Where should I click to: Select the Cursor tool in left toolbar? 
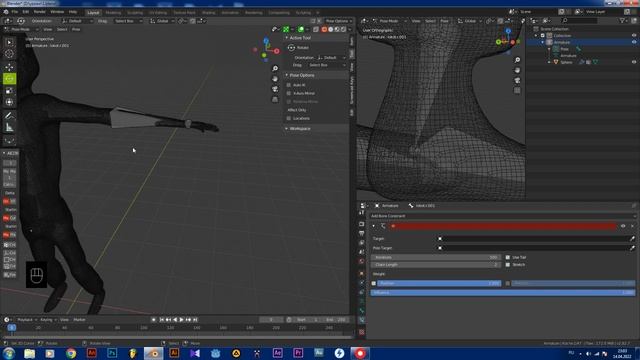pyautogui.click(x=9, y=53)
